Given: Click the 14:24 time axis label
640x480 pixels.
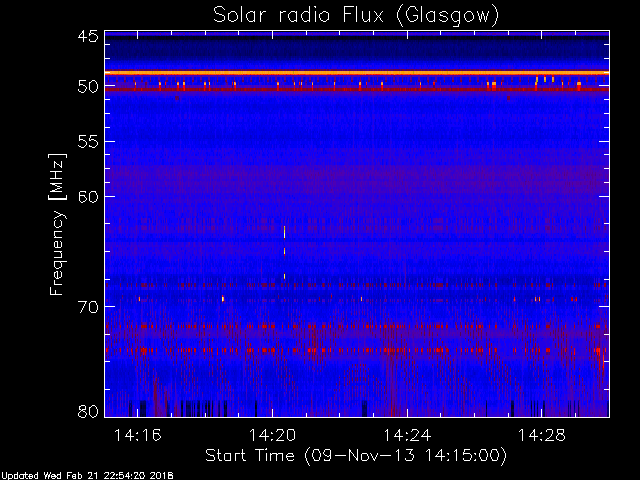Looking at the screenshot, I should [x=407, y=435].
